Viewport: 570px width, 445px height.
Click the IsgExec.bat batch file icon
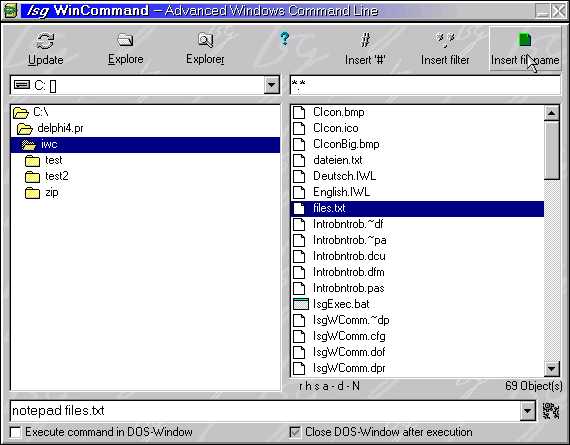tap(301, 304)
